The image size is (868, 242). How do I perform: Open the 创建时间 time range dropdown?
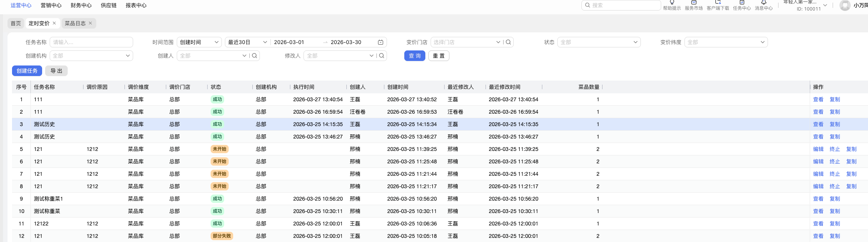(x=199, y=42)
